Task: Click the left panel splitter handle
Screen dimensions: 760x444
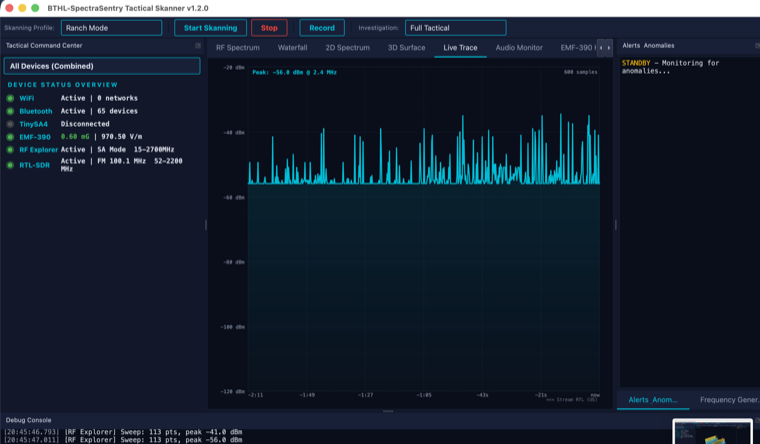Action: click(x=206, y=224)
